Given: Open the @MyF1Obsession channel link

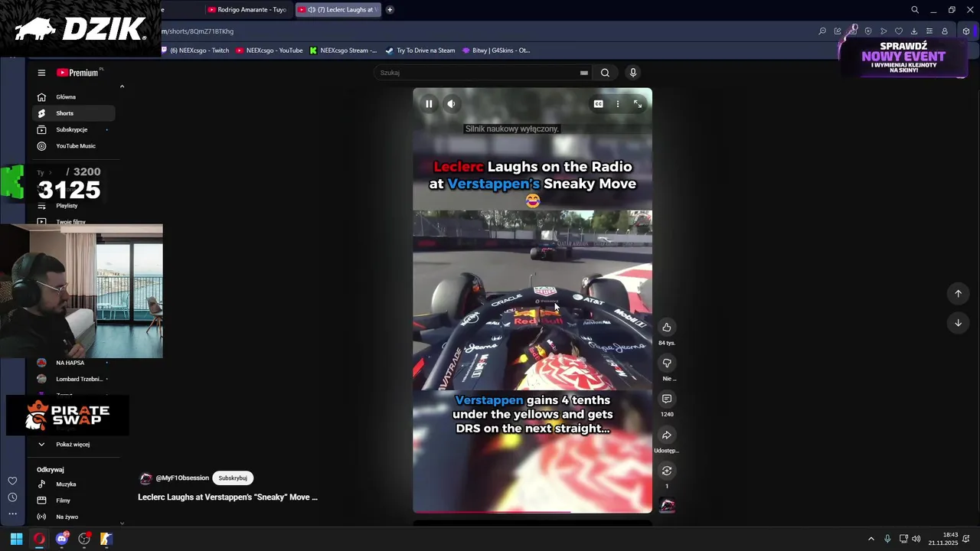Looking at the screenshot, I should click(x=182, y=478).
